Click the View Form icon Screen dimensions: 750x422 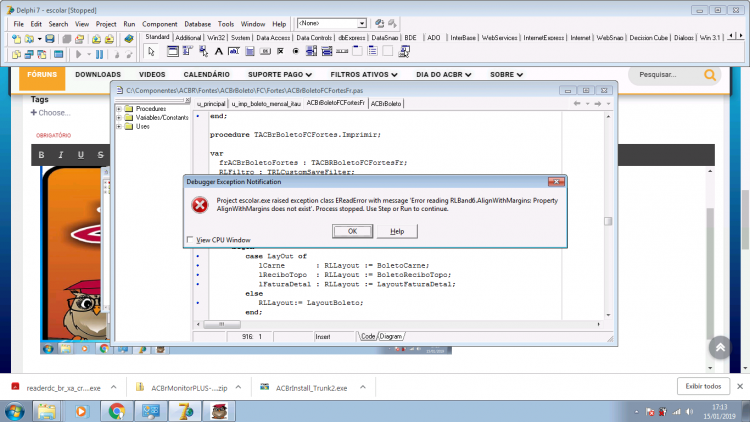tap(29, 55)
